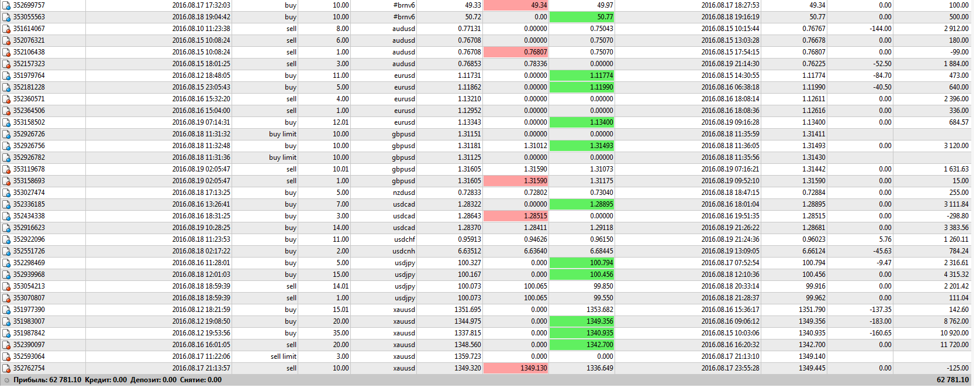This screenshot has height=391, width=980.
Task: Select the green-highlighted 1.11774 cell
Action: [582, 76]
